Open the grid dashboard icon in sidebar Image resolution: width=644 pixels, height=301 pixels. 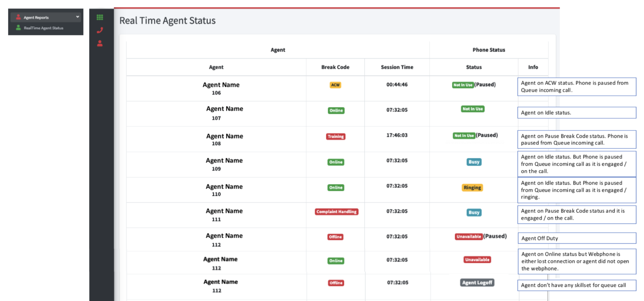[x=100, y=17]
